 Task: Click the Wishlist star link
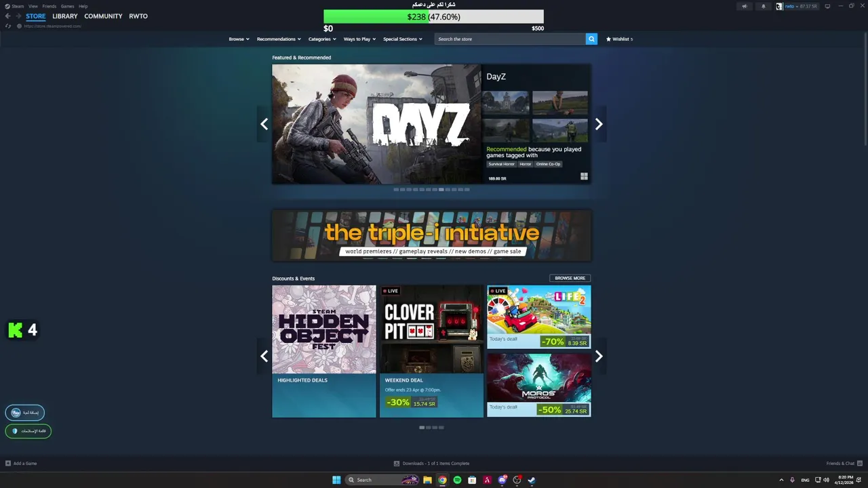click(x=619, y=39)
